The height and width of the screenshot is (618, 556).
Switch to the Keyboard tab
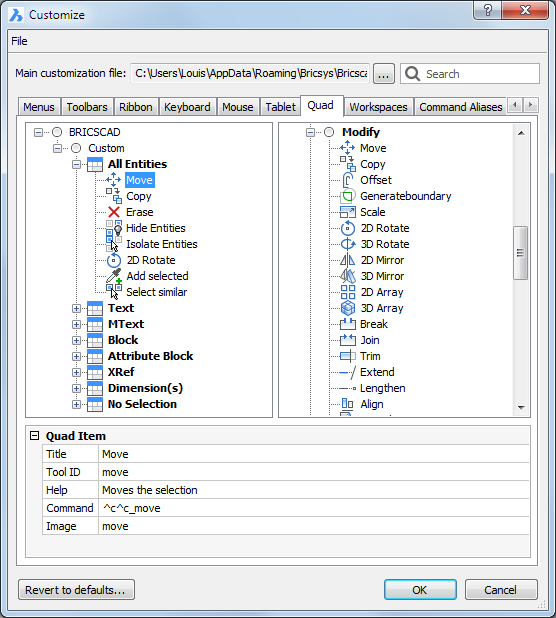click(187, 107)
